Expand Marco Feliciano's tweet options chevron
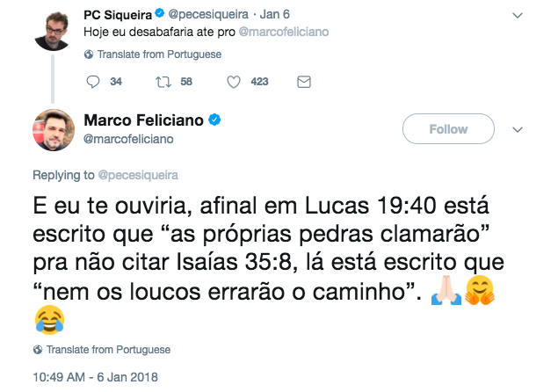The height and width of the screenshot is (392, 558). click(518, 129)
